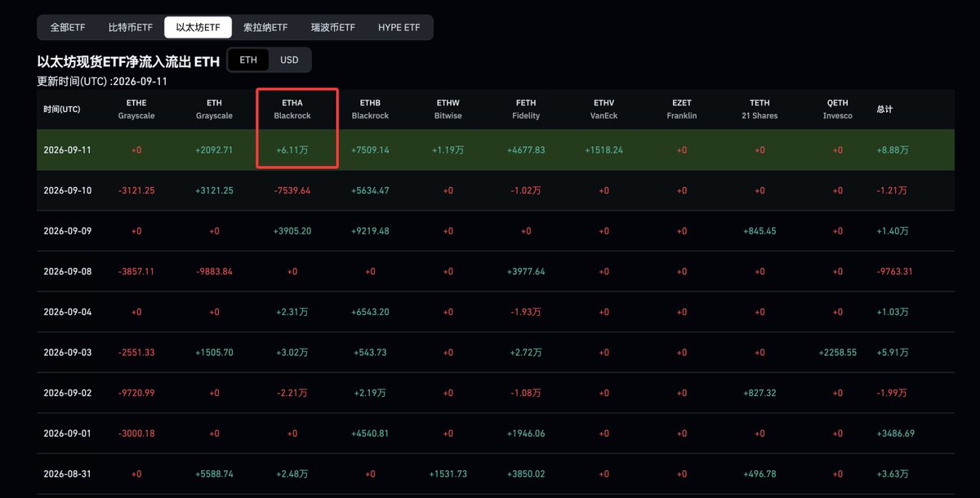Open the 比特币ETF tab
The image size is (980, 498).
(x=131, y=27)
